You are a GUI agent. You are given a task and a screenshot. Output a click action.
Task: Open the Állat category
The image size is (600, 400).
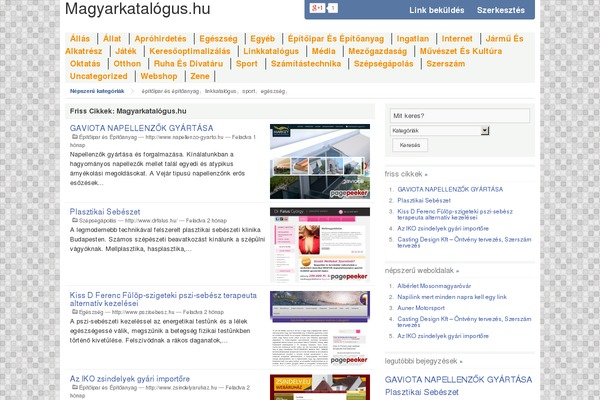click(x=112, y=39)
